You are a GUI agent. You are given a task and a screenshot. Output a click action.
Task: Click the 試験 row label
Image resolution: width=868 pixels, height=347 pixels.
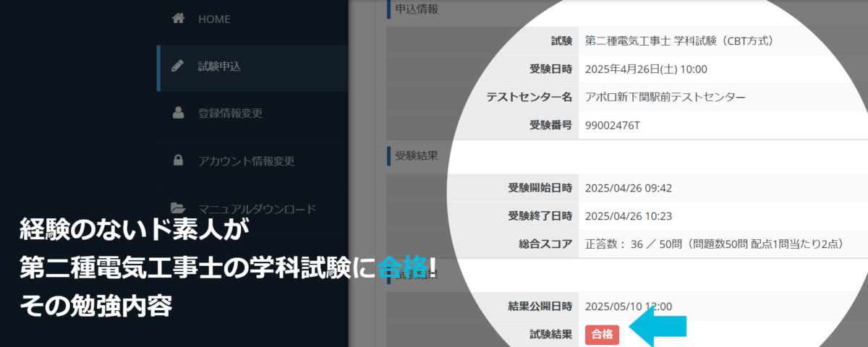pyautogui.click(x=561, y=41)
